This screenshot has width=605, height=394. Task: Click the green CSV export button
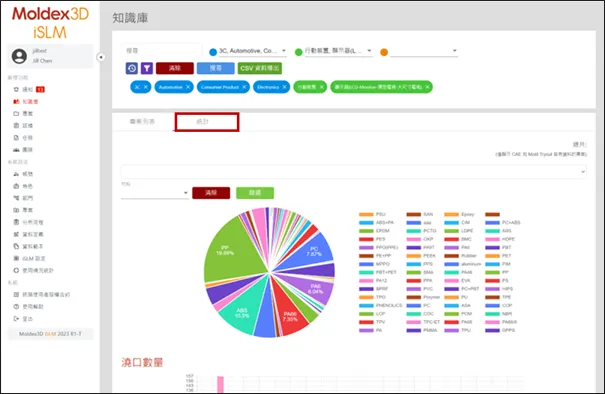pyautogui.click(x=260, y=68)
